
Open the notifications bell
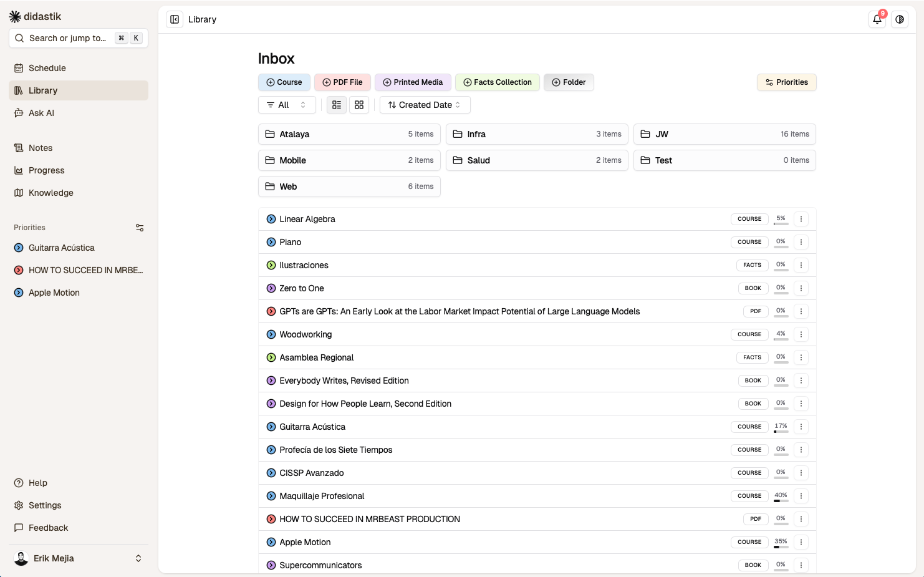pyautogui.click(x=877, y=19)
